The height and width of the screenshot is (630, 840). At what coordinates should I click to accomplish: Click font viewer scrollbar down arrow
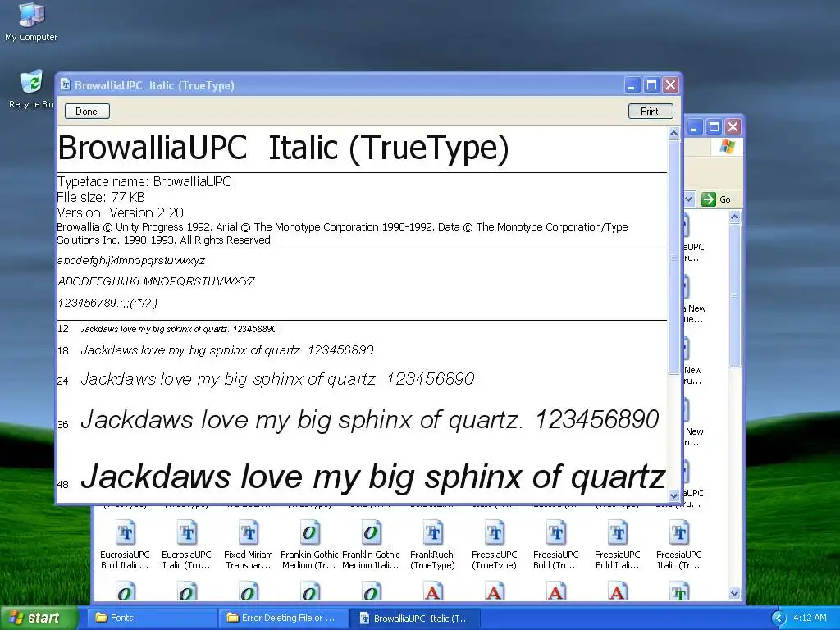(x=674, y=495)
